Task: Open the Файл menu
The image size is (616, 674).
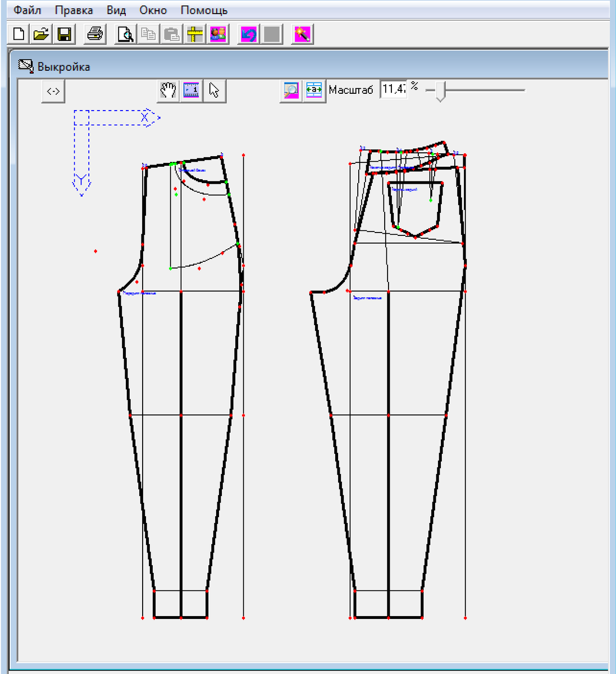Action: click(27, 10)
